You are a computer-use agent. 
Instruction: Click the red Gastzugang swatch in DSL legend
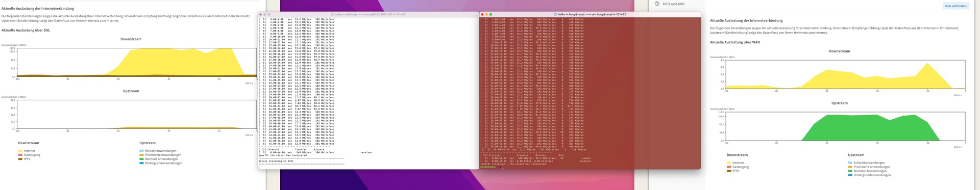[x=20, y=155]
